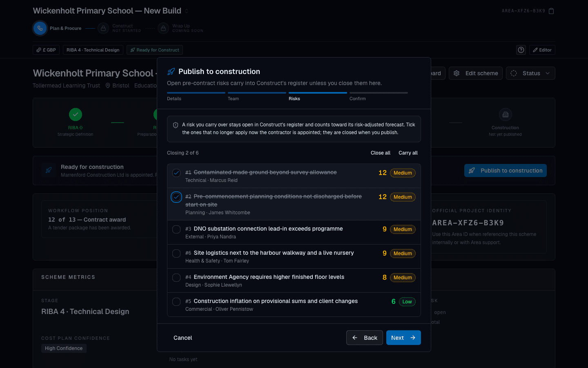Click the Medium badge on risk #3
This screenshot has width=588, height=368.
[x=403, y=229]
